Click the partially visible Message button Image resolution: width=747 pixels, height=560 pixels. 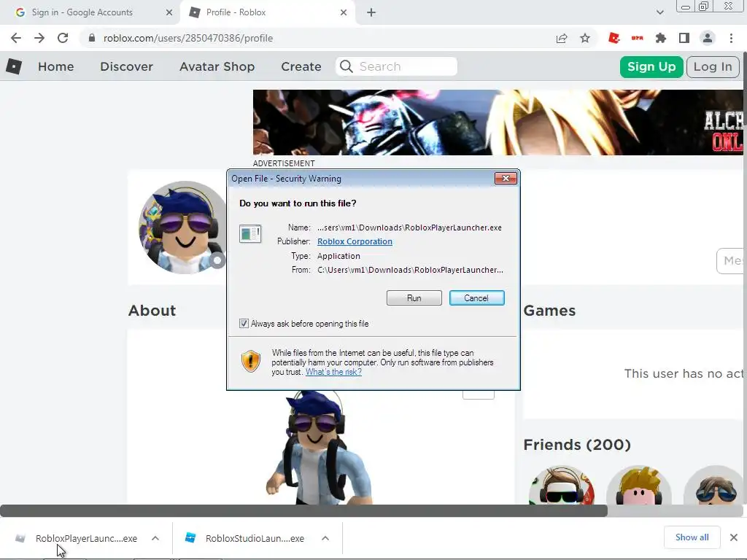(x=731, y=261)
